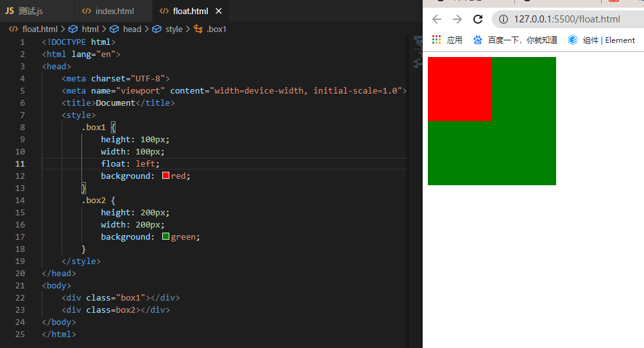Click the browser back arrow

(x=437, y=19)
